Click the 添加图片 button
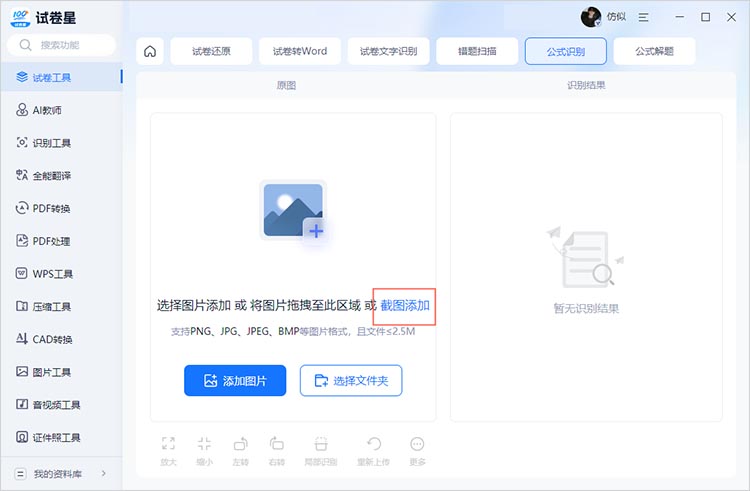 coord(235,381)
